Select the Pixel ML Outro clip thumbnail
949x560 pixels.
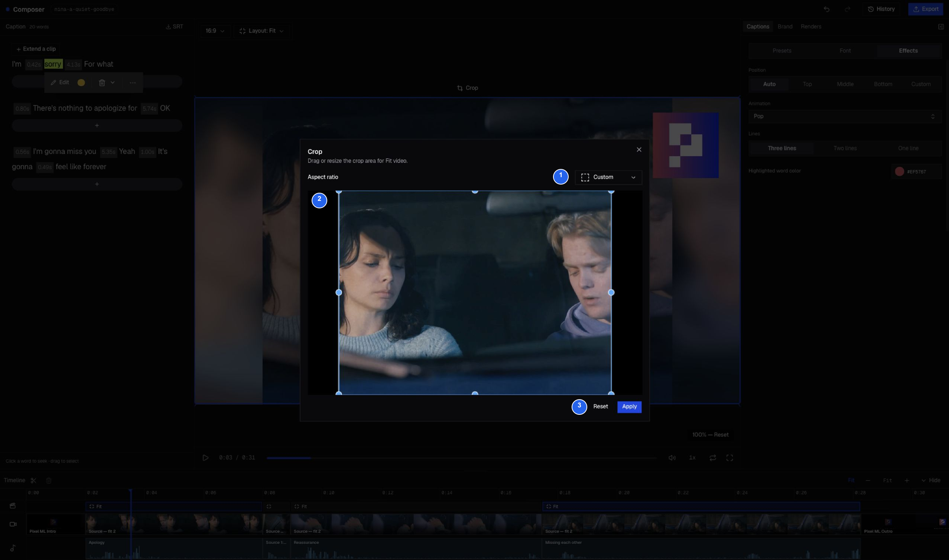tap(904, 524)
